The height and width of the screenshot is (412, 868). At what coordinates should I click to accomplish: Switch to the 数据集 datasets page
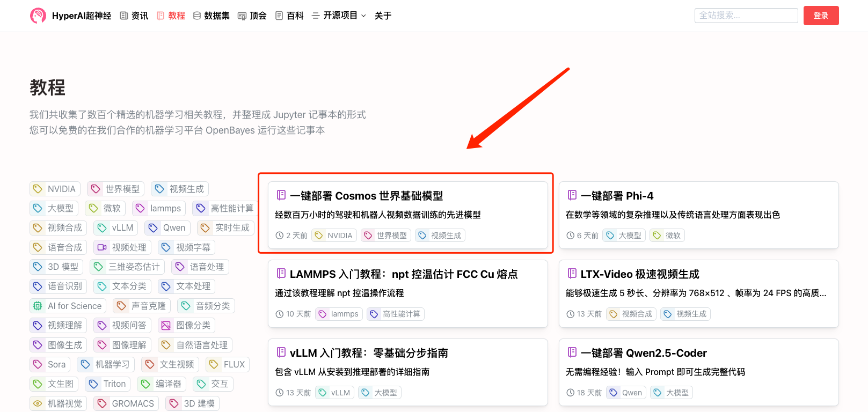(211, 16)
